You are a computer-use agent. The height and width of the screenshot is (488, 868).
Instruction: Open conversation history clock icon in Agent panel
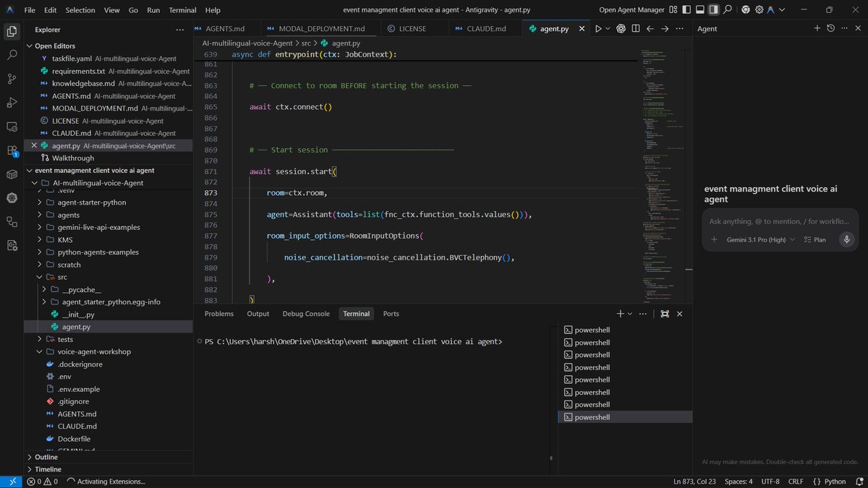point(830,29)
